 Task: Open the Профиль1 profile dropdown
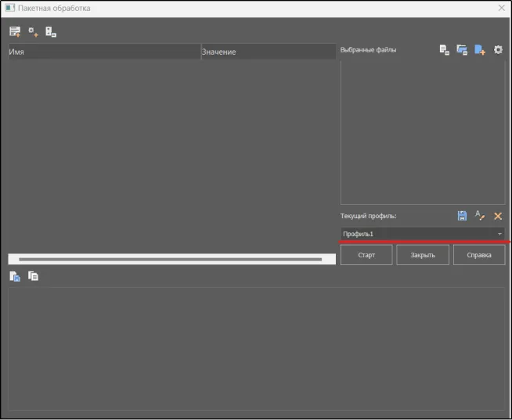click(415, 234)
